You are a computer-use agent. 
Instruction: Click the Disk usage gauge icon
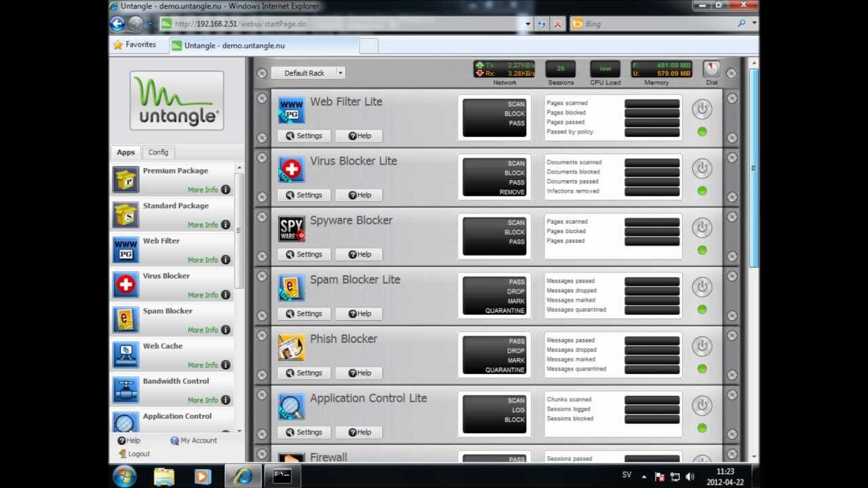pos(711,69)
